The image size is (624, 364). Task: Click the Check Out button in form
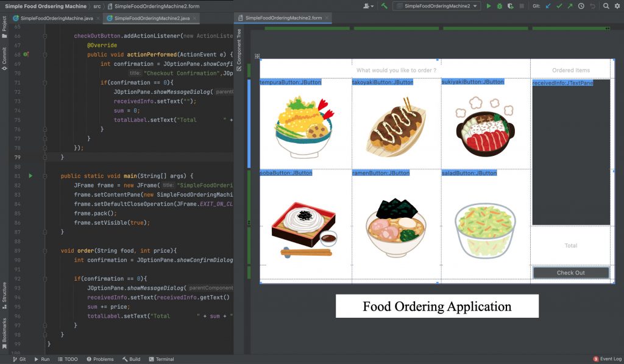570,273
